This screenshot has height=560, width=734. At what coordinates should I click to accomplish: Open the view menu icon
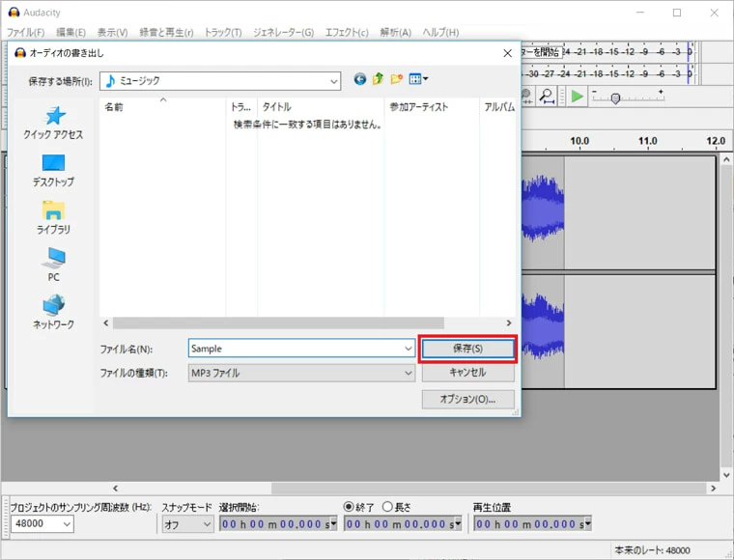417,80
